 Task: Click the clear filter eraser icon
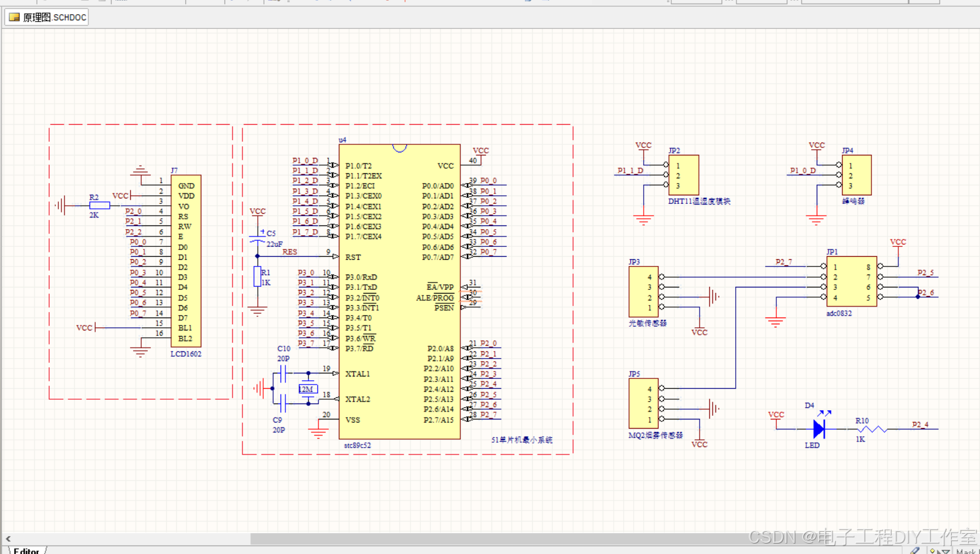coord(916,550)
